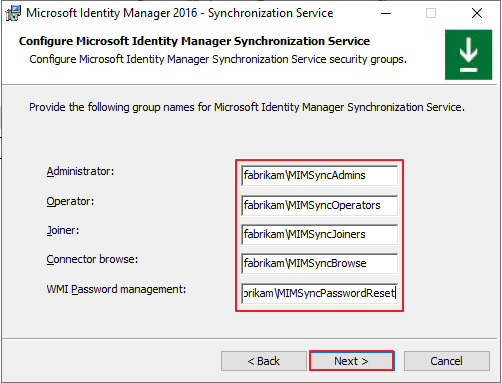Viewport: 502px width, 383px height.
Task: Click the installer icon in the title bar
Action: tap(13, 13)
